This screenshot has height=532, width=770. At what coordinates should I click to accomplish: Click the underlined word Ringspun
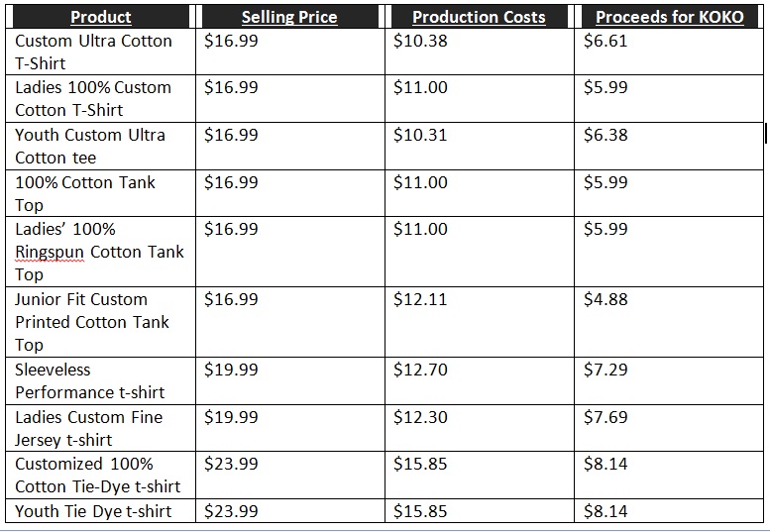[50, 252]
